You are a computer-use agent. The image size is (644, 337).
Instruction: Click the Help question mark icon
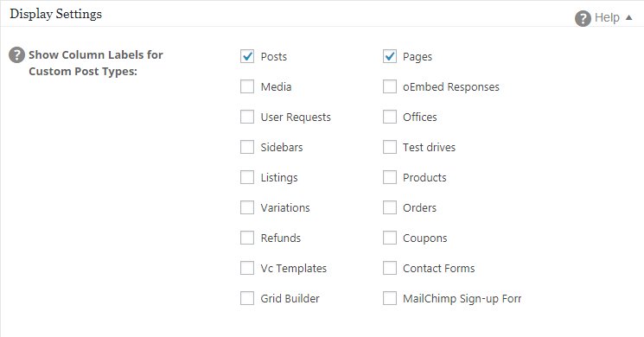[583, 18]
